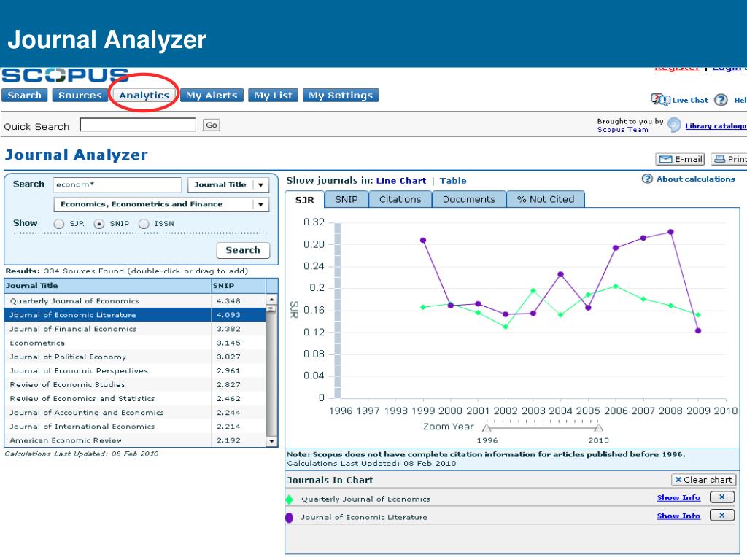Select Review of Economics and Statistics row
747x560 pixels.
point(135,399)
